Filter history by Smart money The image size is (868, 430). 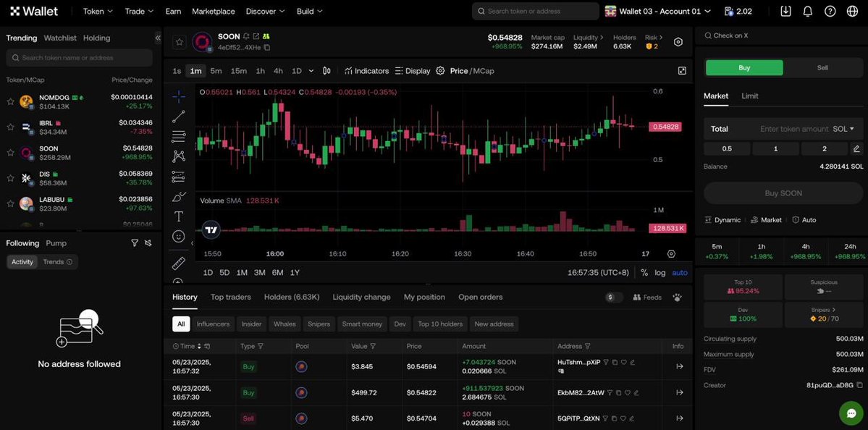(362, 324)
